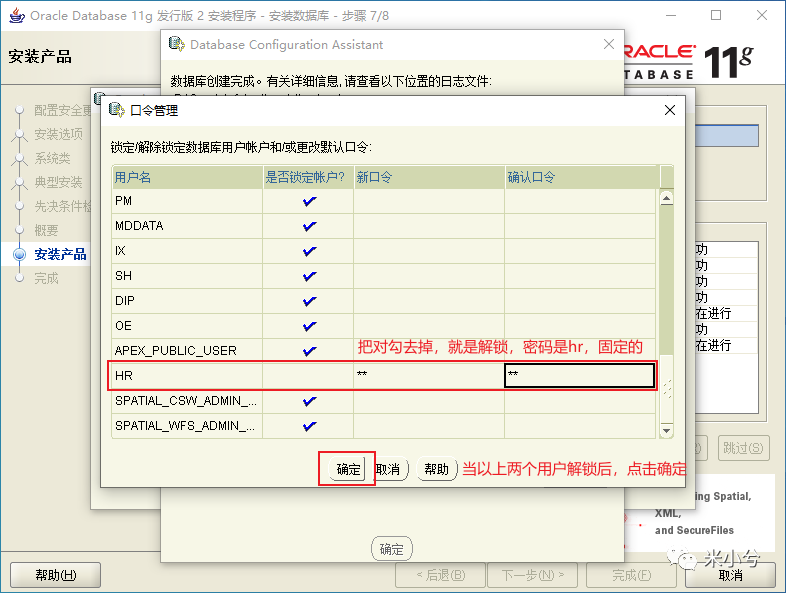Select the 安装产品 step in sidebar

click(x=60, y=254)
